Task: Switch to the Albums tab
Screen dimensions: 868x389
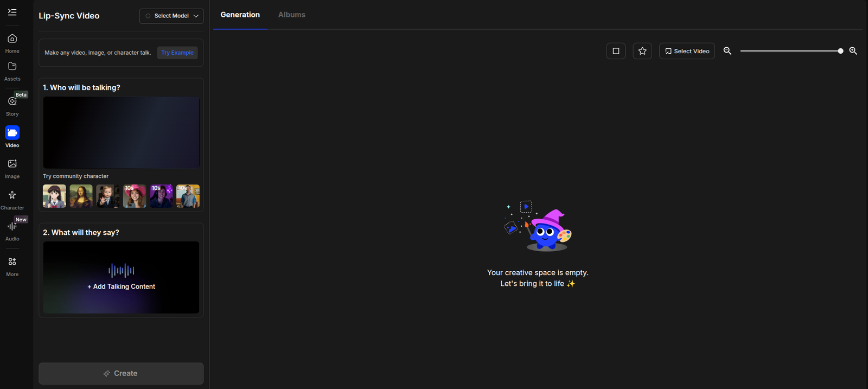Action: pos(291,15)
